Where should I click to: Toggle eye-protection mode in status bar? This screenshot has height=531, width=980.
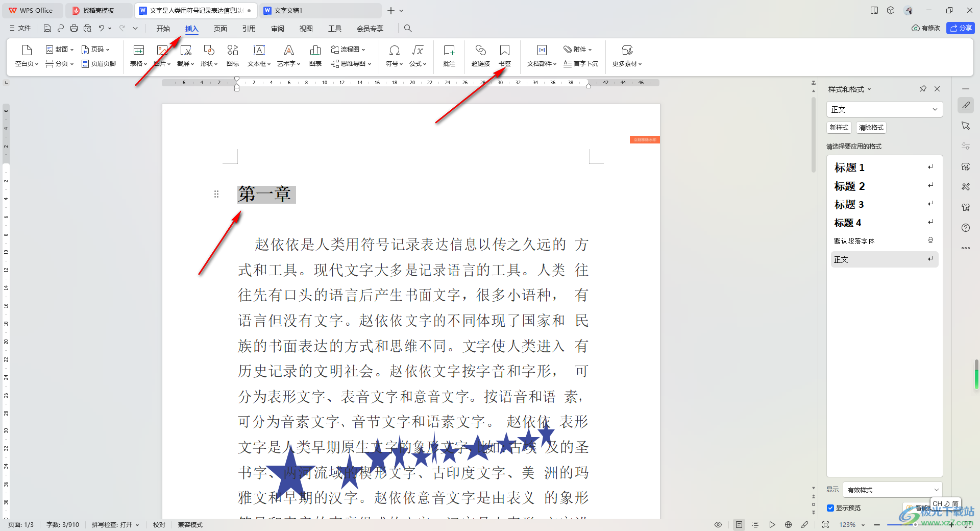click(x=718, y=525)
